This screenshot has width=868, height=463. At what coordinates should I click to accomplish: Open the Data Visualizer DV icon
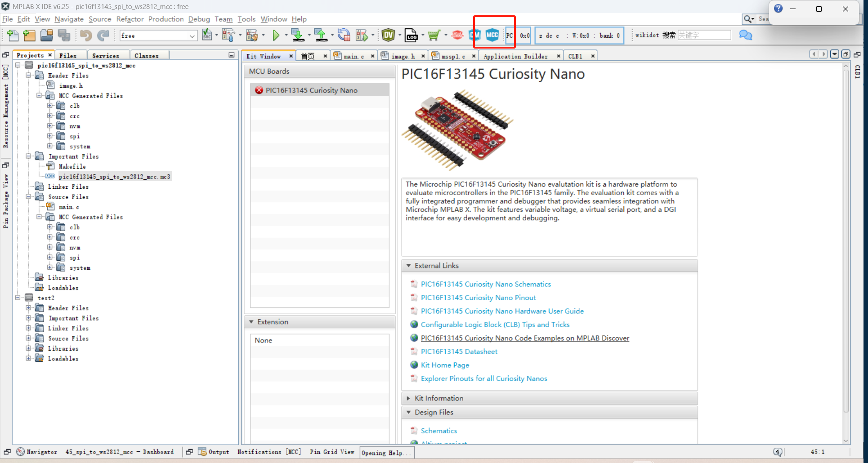388,35
